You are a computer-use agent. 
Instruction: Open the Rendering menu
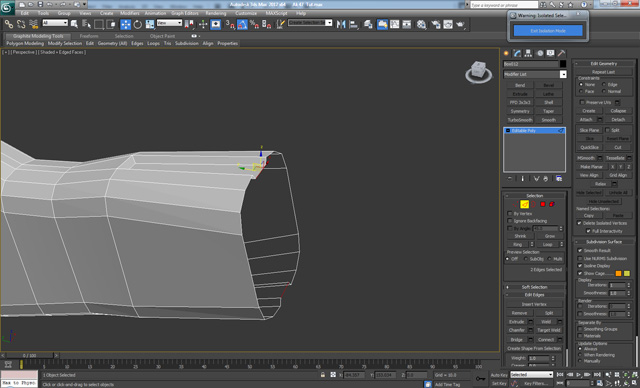click(x=216, y=13)
